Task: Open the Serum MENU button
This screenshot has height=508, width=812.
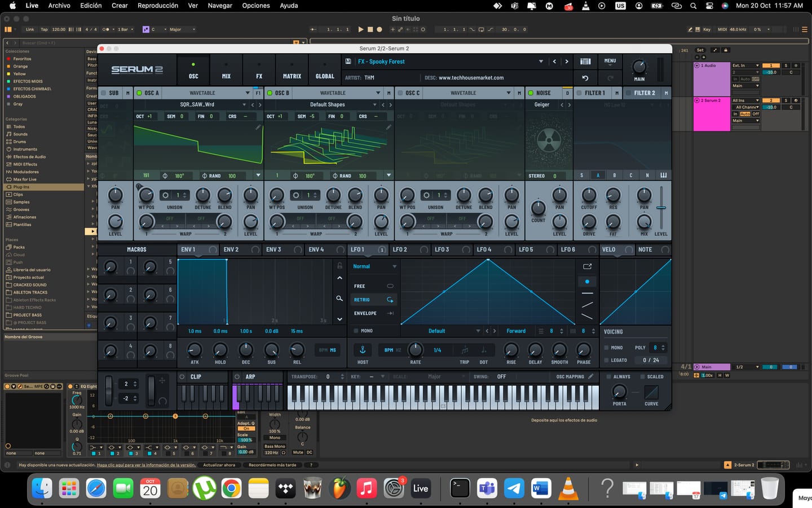Action: click(610, 61)
